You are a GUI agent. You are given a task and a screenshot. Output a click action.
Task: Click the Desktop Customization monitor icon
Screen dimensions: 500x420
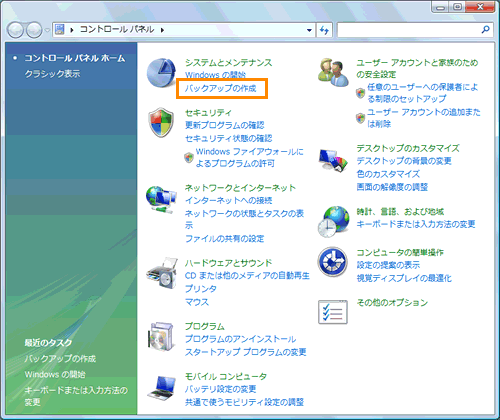point(333,160)
